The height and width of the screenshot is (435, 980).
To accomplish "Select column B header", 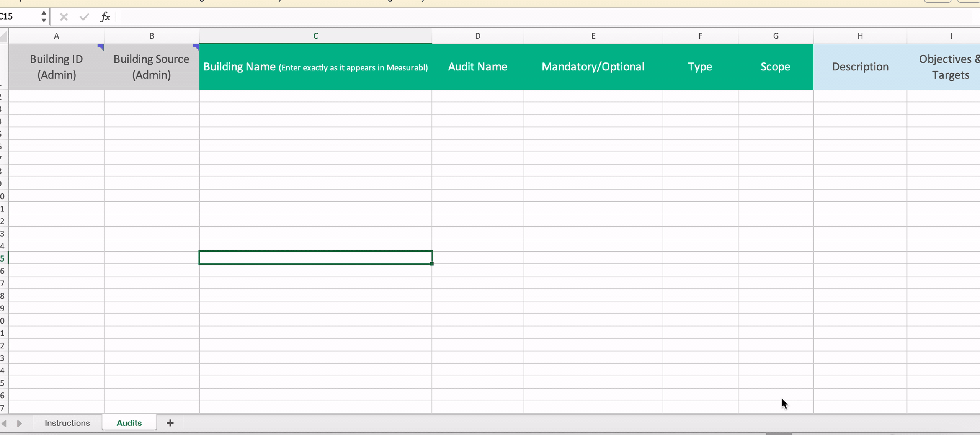I will [x=152, y=36].
